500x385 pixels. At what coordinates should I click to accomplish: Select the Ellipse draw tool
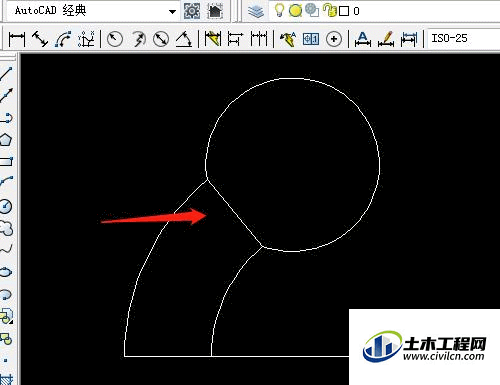(x=6, y=272)
